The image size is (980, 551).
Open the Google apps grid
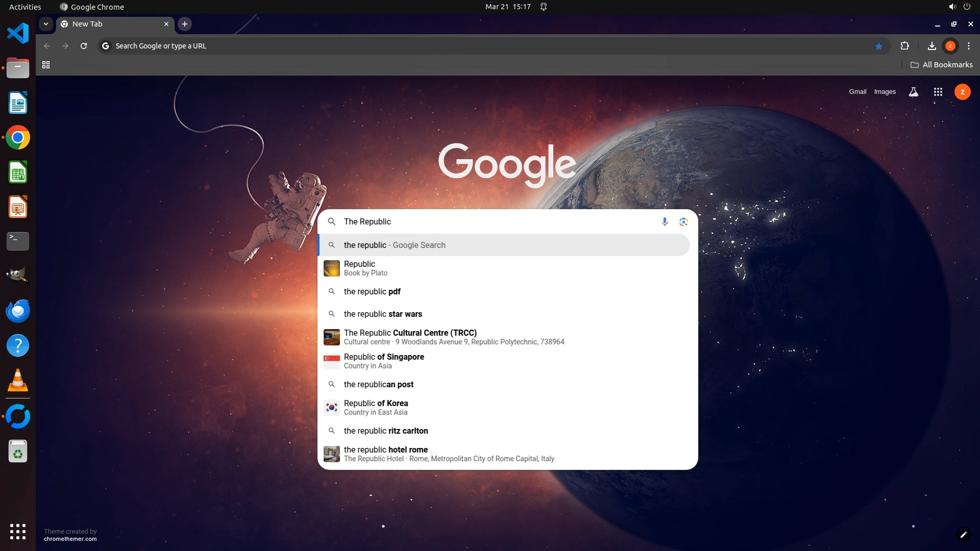point(938,92)
